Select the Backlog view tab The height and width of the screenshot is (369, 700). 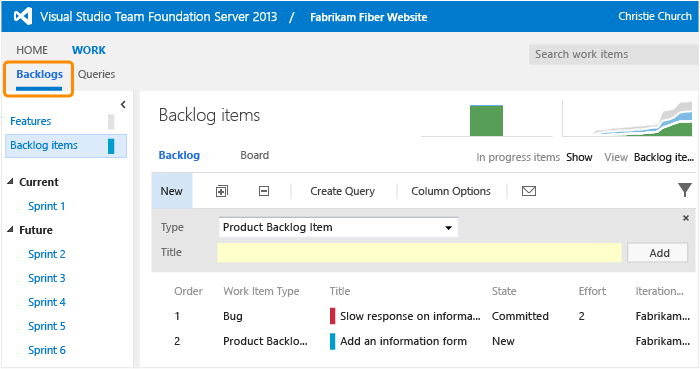[x=179, y=155]
